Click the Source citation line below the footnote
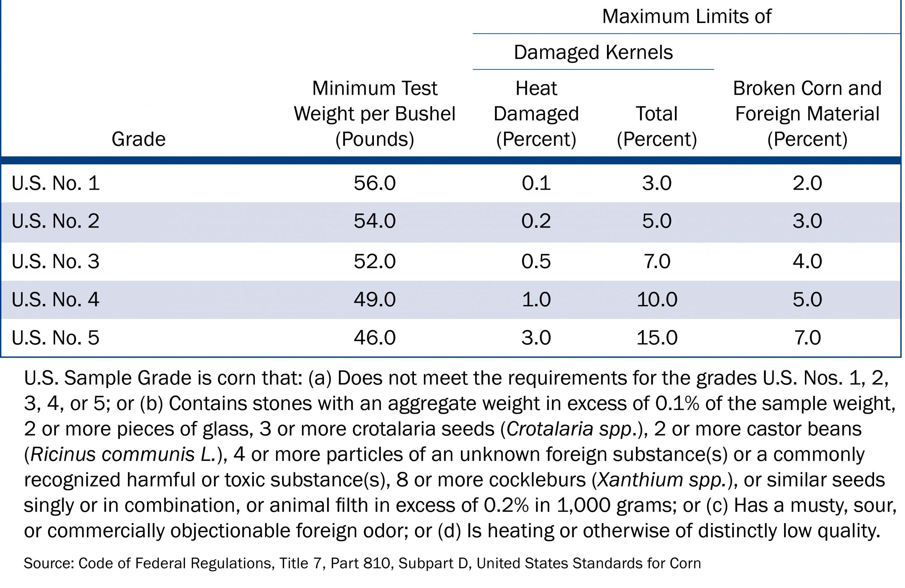 (x=362, y=563)
